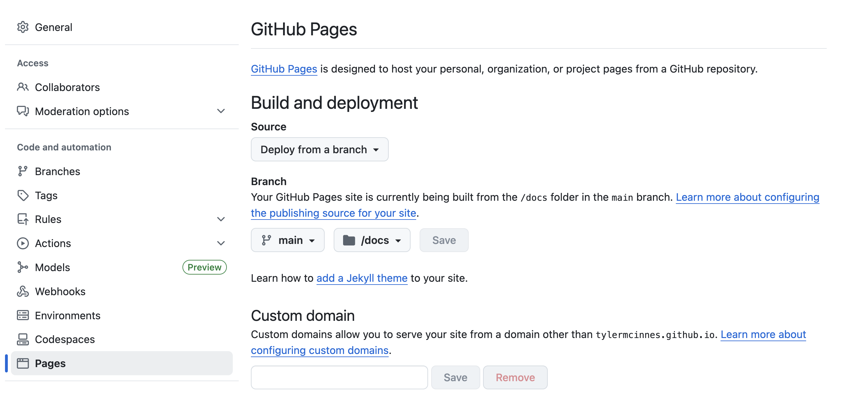The height and width of the screenshot is (394, 868).
Task: Click the Custom domain heading
Action: 302,316
